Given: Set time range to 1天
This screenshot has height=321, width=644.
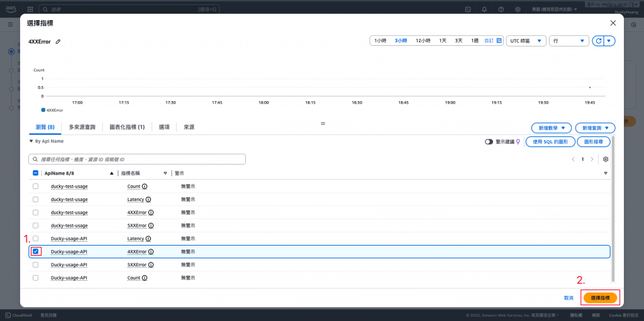Looking at the screenshot, I should pos(443,41).
